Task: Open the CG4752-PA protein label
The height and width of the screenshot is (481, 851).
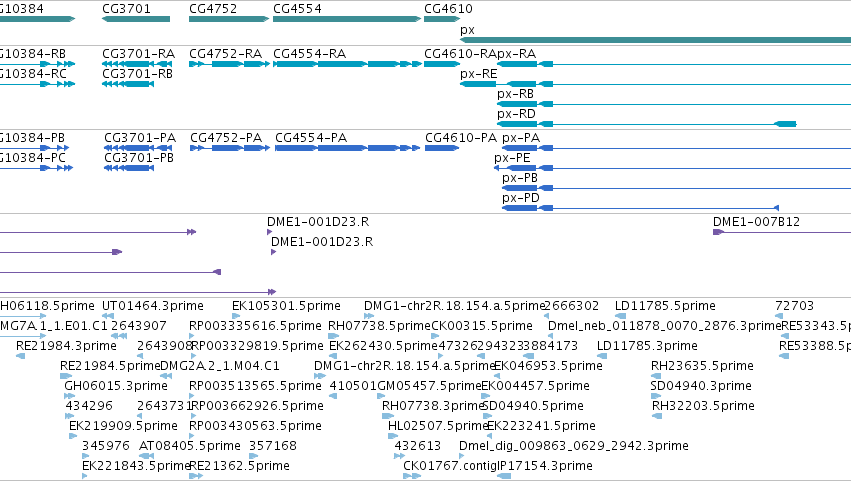Action: click(226, 138)
